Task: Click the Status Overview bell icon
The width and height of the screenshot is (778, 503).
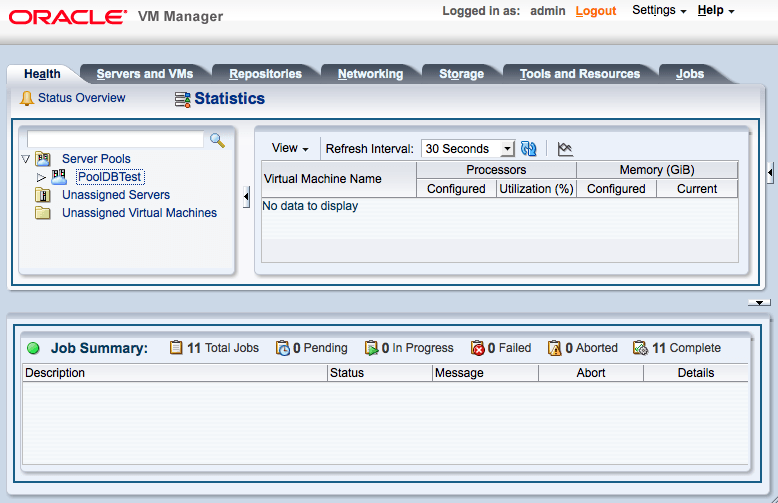Action: [27, 98]
